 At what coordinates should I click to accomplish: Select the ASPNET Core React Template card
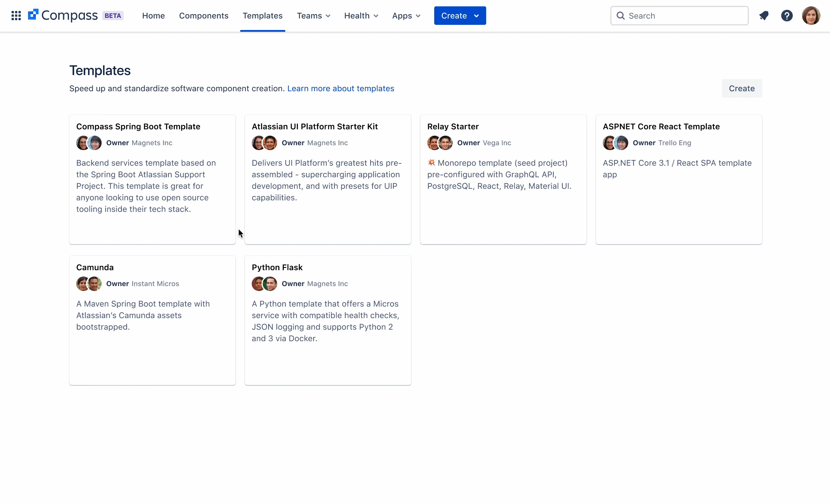678,179
